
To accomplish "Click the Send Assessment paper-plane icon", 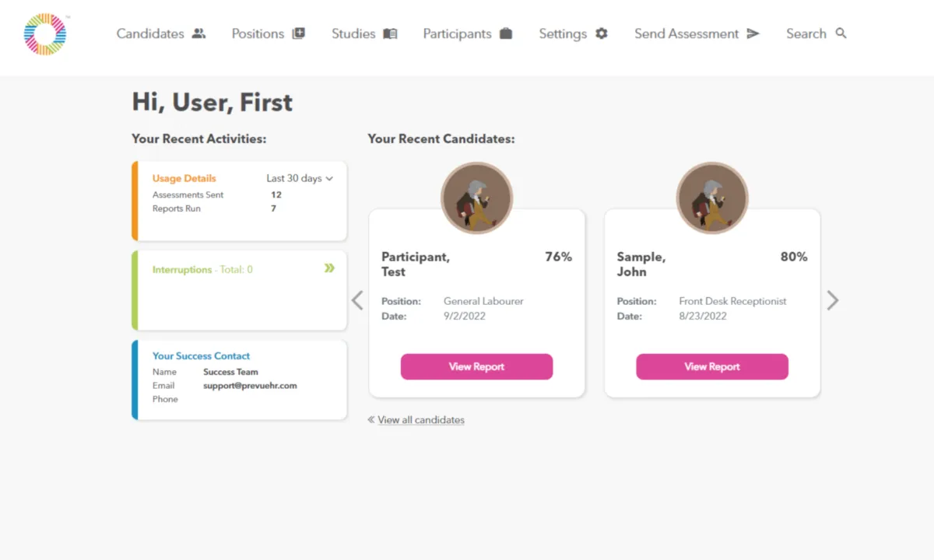I will [753, 33].
